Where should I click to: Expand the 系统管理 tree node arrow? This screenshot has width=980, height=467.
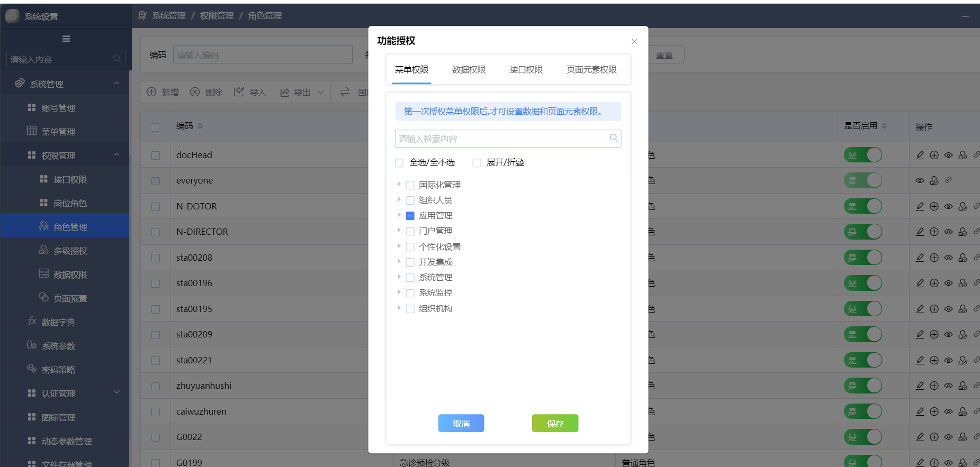[399, 277]
